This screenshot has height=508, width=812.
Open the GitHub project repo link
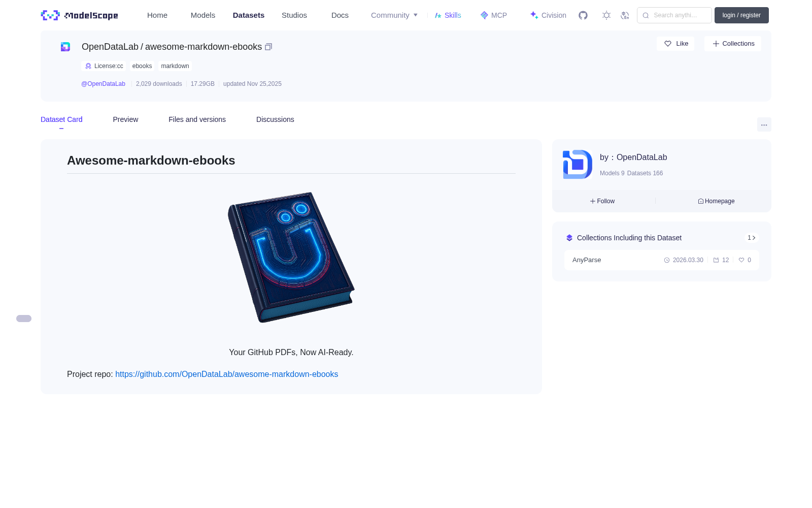(226, 374)
